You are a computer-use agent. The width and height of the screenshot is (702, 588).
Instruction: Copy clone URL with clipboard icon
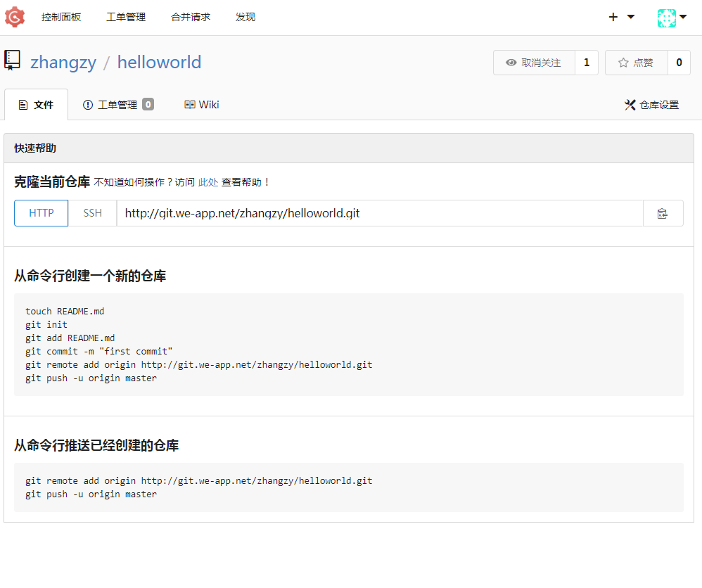pos(662,213)
